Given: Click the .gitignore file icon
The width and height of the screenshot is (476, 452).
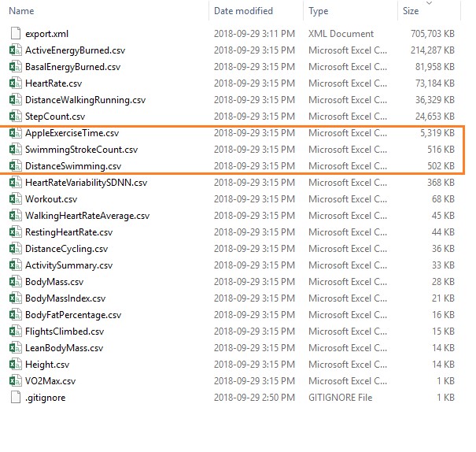Looking at the screenshot, I should [x=16, y=398].
